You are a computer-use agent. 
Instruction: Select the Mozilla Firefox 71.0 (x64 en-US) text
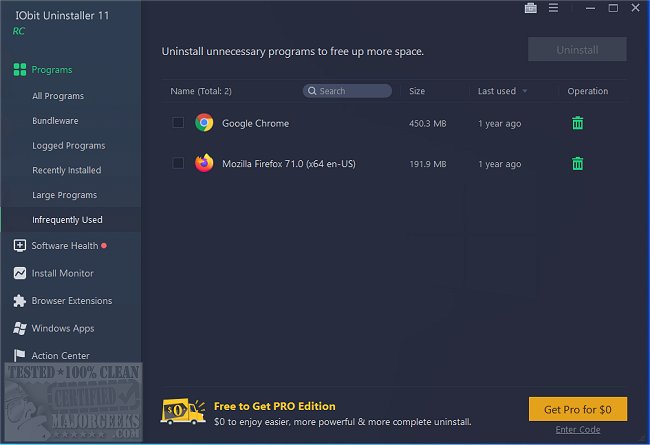point(289,164)
